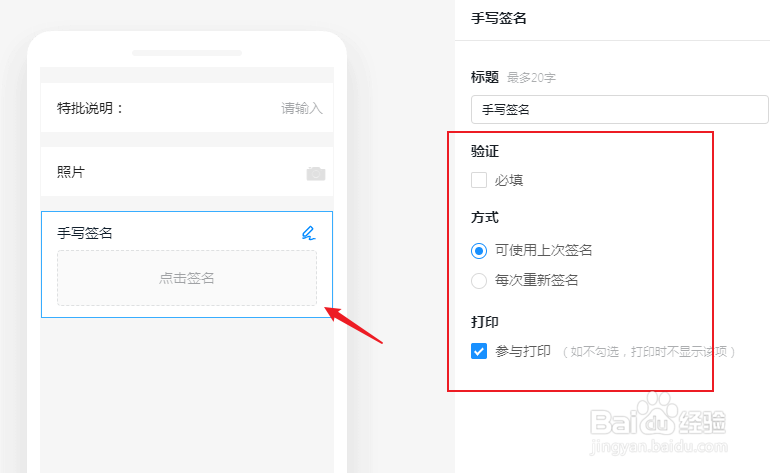Click the 请输入 placeholder for 特批说明
770x473 pixels.
[x=302, y=108]
